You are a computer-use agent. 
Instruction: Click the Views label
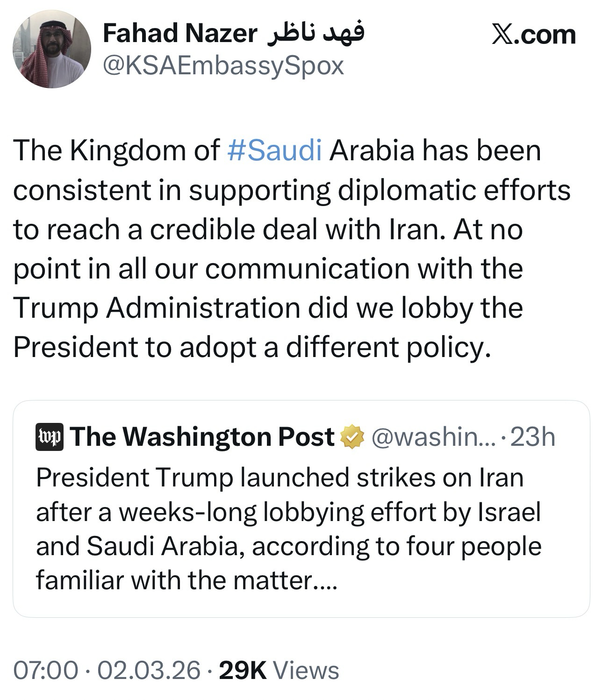(x=306, y=671)
